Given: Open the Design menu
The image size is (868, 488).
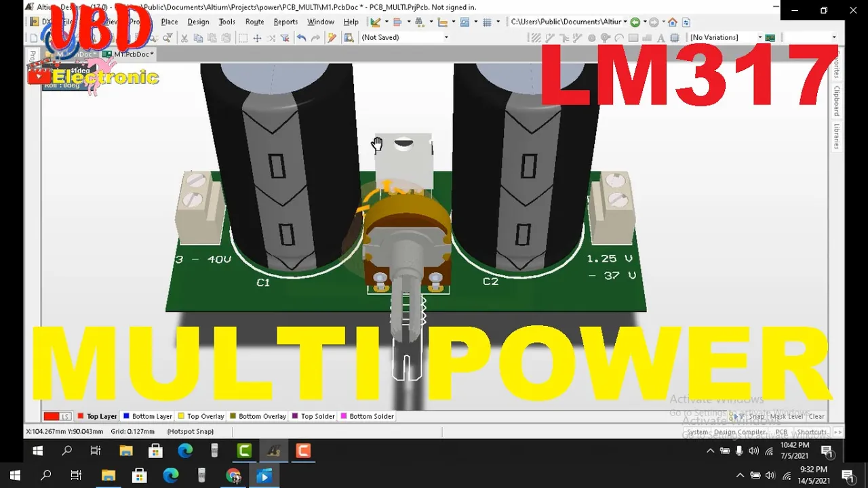Looking at the screenshot, I should (x=198, y=22).
